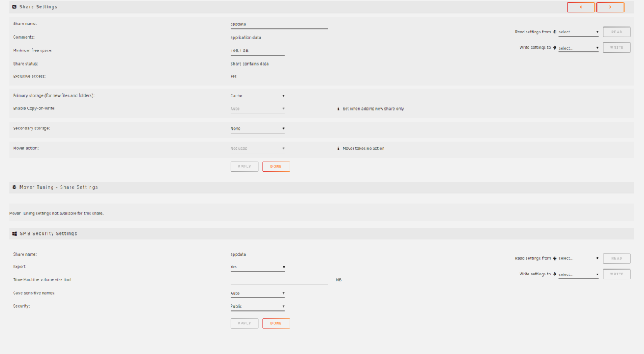Click 'Mover takes no action' note
Screen dimensions: 644x354
tap(363, 149)
